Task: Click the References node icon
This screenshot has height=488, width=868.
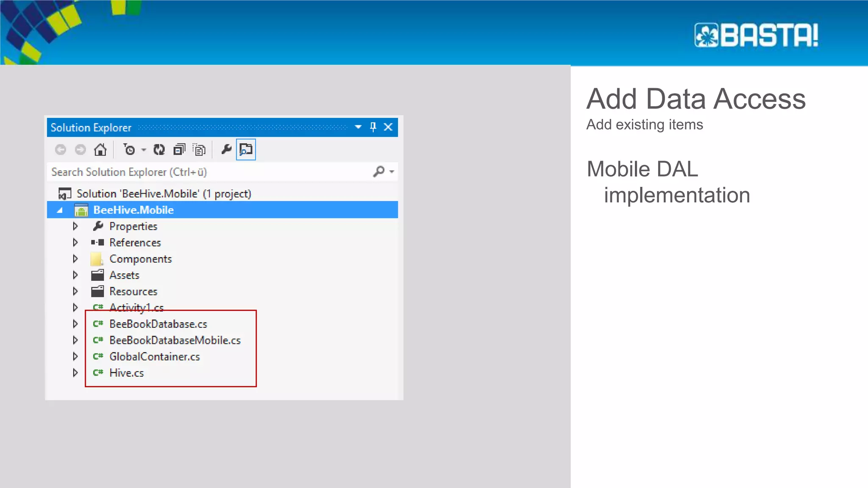Action: click(x=97, y=243)
